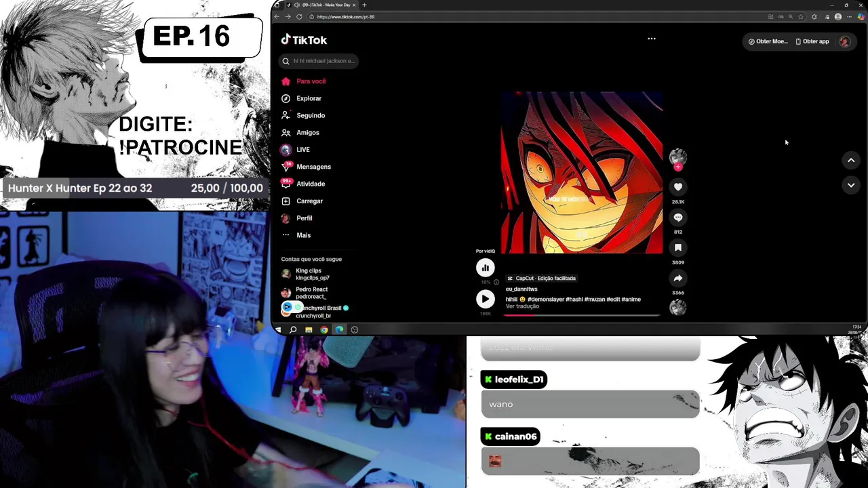
Task: Open the Windows taskbar search icon
Action: click(293, 329)
